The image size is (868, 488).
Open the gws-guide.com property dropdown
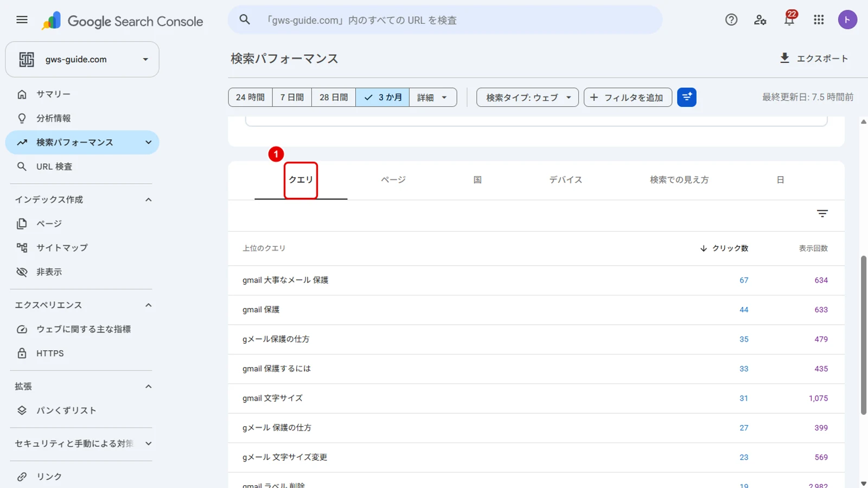point(82,60)
